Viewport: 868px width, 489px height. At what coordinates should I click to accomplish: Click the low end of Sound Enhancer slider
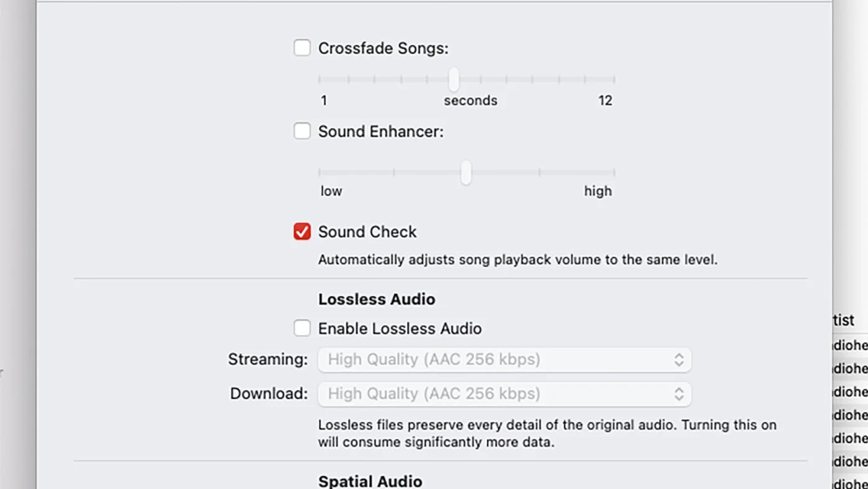tap(320, 173)
